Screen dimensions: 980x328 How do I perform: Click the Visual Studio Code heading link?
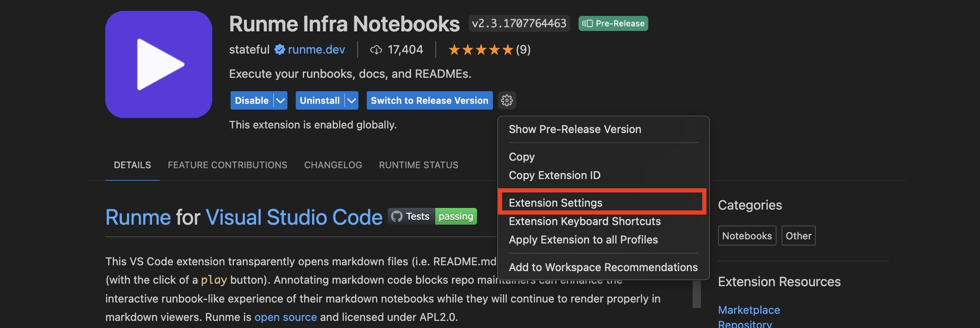(x=294, y=217)
